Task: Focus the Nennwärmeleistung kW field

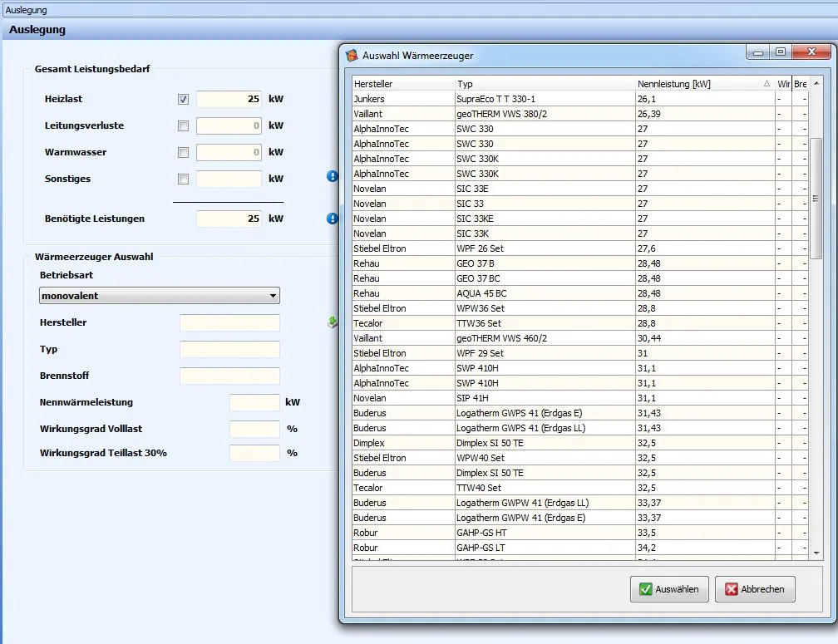Action: point(254,402)
